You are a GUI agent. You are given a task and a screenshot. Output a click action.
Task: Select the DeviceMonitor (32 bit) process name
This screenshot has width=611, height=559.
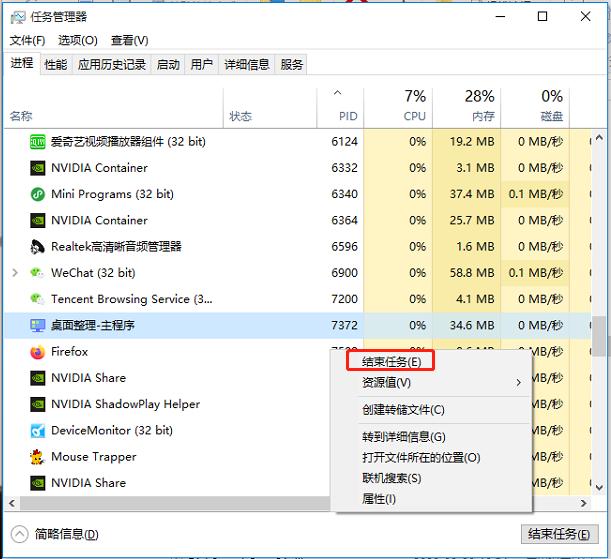[112, 430]
